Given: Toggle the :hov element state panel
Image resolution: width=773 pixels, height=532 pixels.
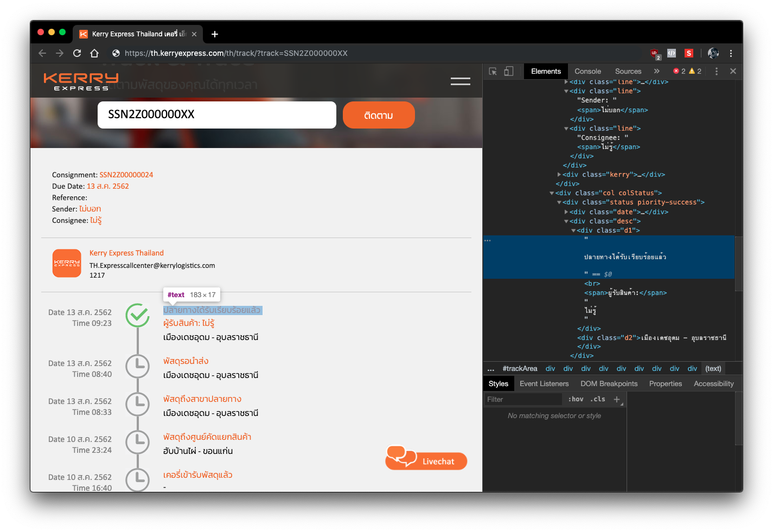Looking at the screenshot, I should point(576,399).
